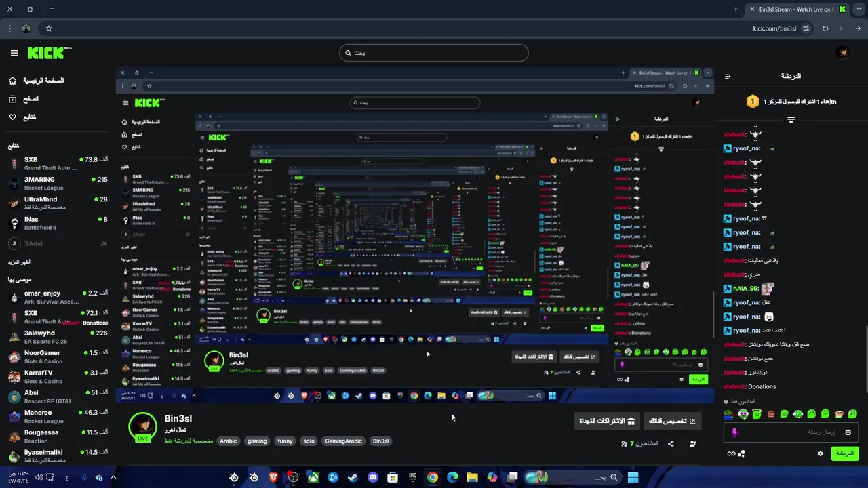Viewport: 868px width, 488px height.
Task: Show hidden system tray icons with the chevron
Action: point(113,477)
